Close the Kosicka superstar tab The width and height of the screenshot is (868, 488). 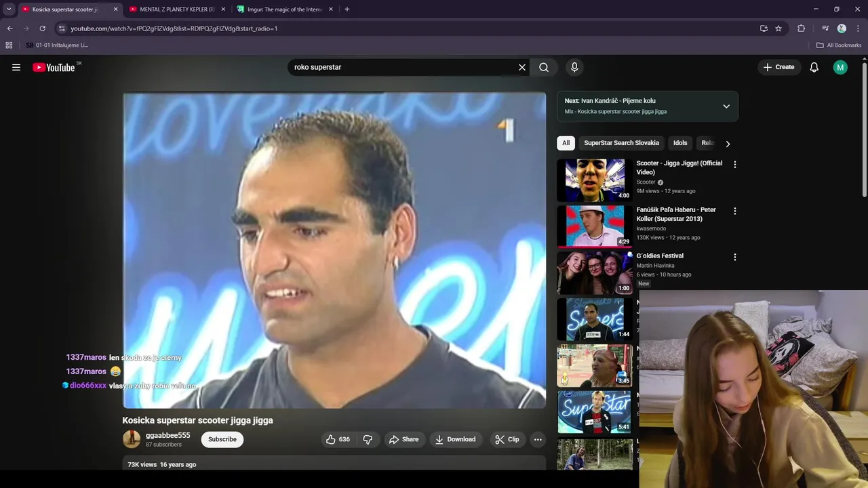click(x=115, y=9)
